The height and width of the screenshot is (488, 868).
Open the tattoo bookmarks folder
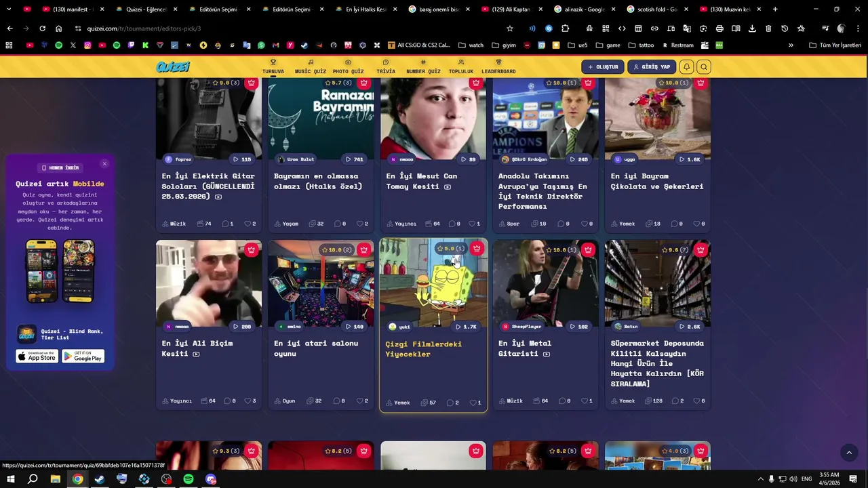(x=641, y=45)
